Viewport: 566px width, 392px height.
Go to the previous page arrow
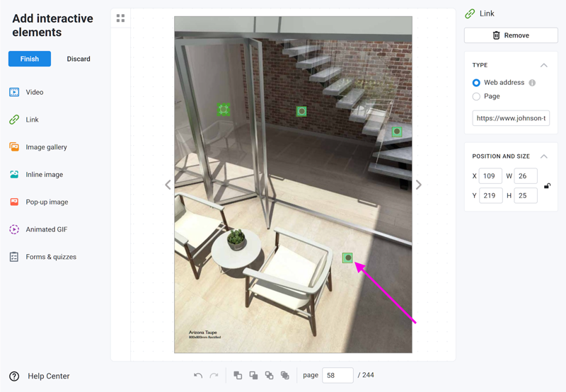[168, 185]
